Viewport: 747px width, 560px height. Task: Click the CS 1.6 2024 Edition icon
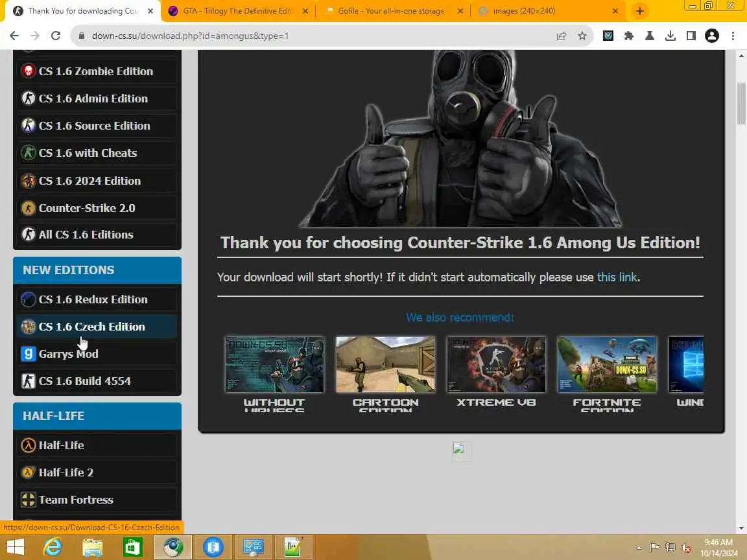click(x=28, y=180)
